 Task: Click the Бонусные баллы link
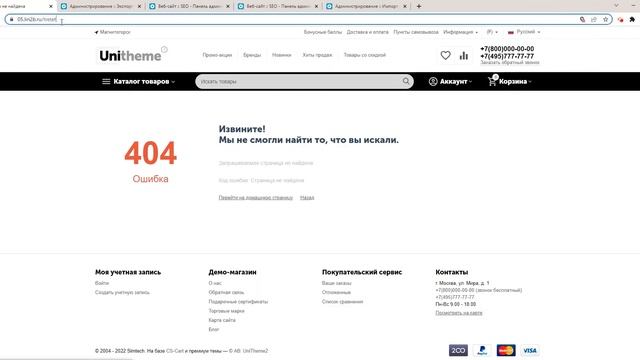tap(322, 32)
